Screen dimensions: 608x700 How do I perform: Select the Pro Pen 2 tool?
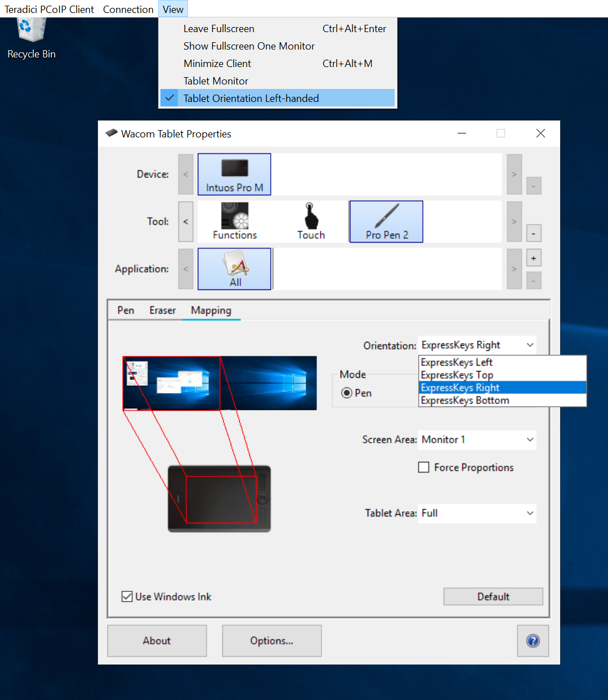386,222
